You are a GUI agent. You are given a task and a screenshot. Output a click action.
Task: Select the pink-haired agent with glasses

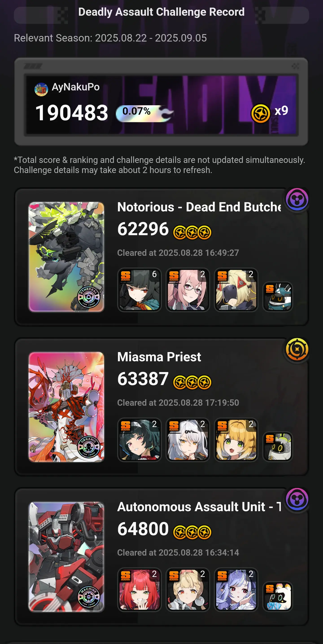[188, 290]
